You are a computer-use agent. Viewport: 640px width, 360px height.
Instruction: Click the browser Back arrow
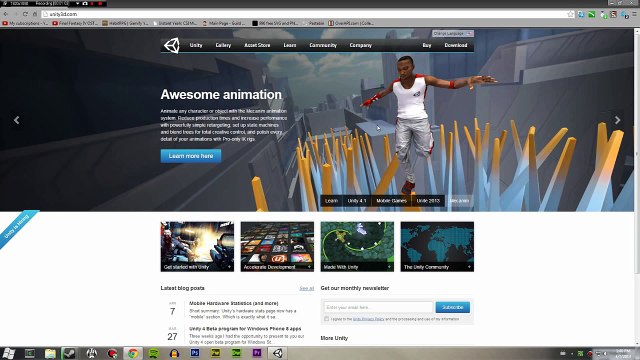(6, 14)
